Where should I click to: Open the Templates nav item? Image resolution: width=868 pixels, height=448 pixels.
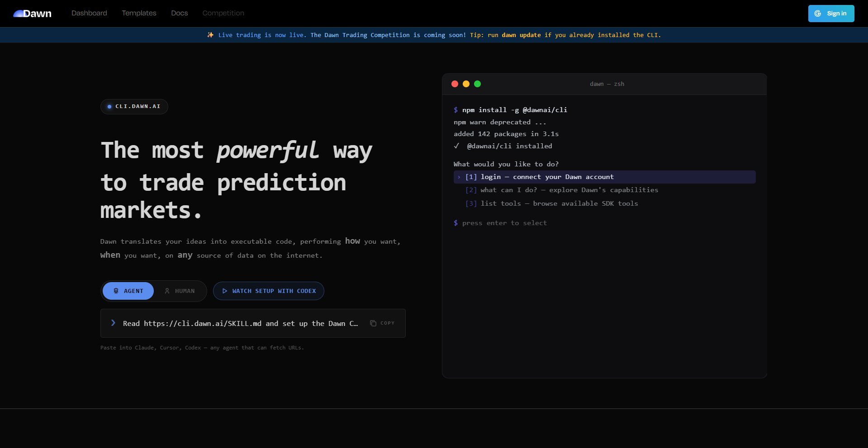(139, 13)
